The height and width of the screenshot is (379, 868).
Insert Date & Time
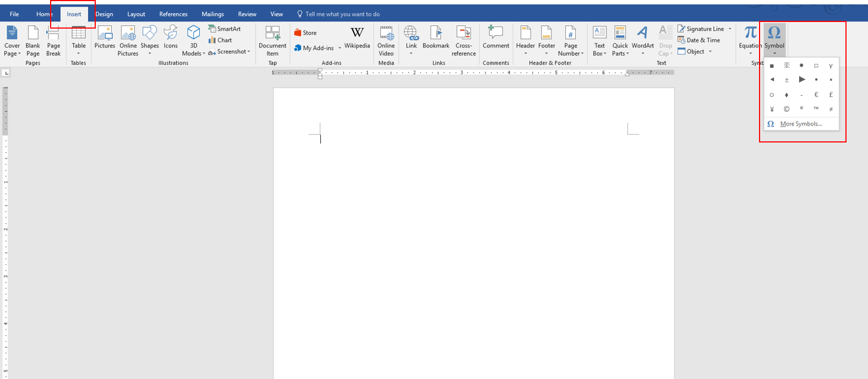[x=699, y=40]
